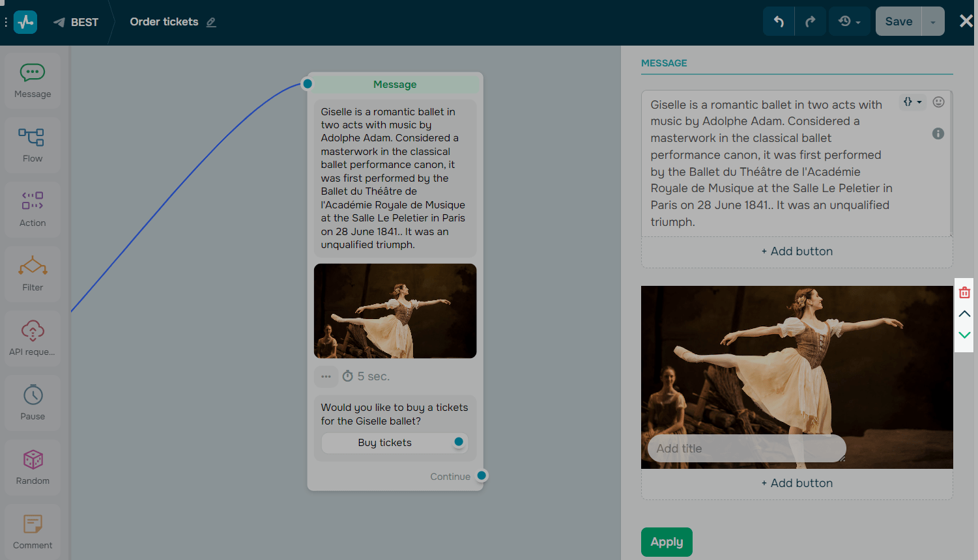The height and width of the screenshot is (560, 978).
Task: Edit the Order tickets flow name pencil
Action: (211, 22)
